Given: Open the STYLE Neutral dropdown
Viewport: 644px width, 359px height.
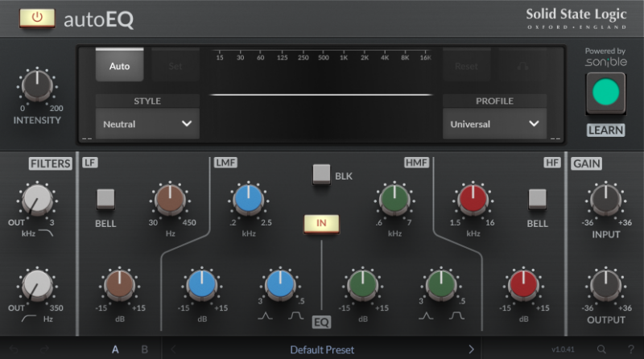Looking at the screenshot, I should point(147,124).
